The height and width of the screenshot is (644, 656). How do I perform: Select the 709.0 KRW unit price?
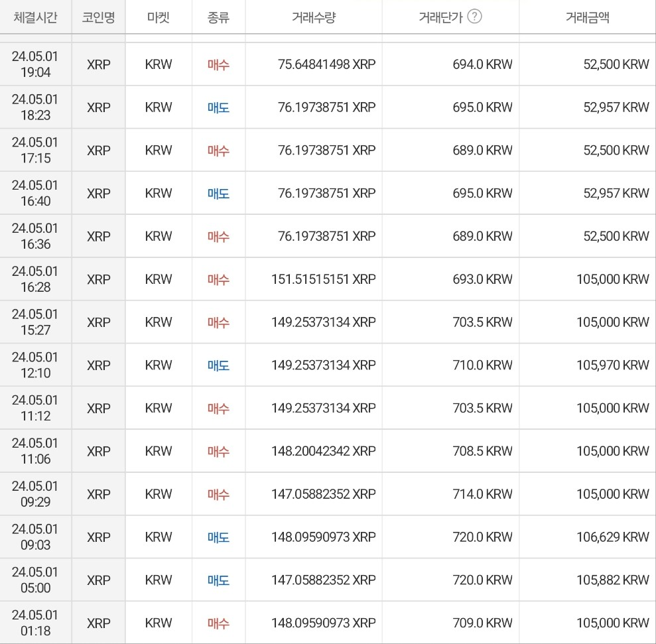(x=482, y=623)
